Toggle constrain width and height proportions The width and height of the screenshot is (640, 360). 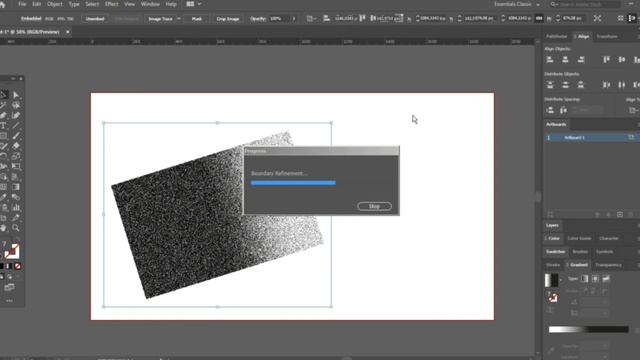click(x=539, y=18)
